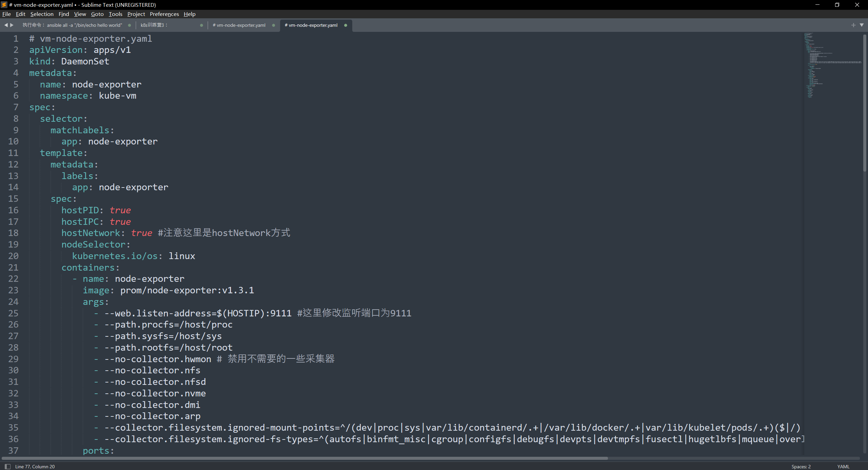Click the horizontal scrollbar thumb

pyautogui.click(x=304, y=458)
